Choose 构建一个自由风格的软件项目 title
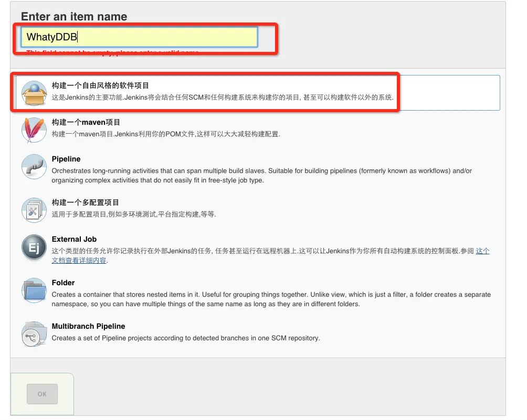This screenshot has height=420, width=527. coord(100,85)
